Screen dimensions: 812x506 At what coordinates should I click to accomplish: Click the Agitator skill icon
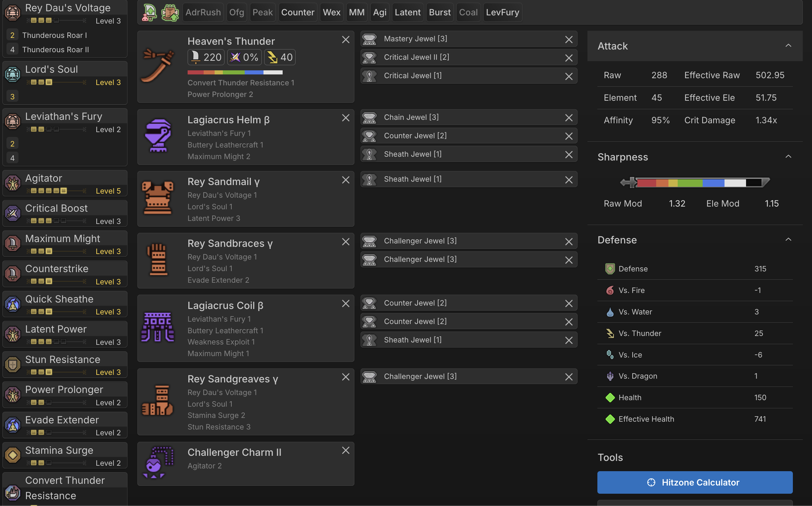click(x=13, y=183)
